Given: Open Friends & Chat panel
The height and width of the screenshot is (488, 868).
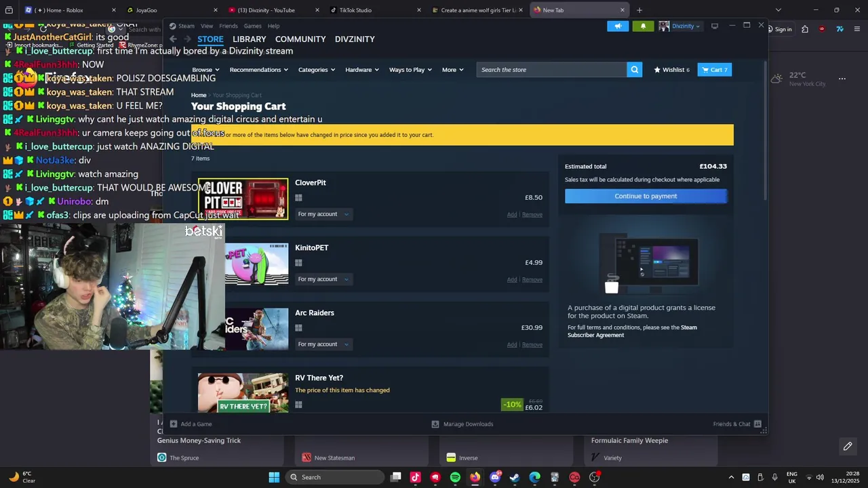Looking at the screenshot, I should pos(737,424).
